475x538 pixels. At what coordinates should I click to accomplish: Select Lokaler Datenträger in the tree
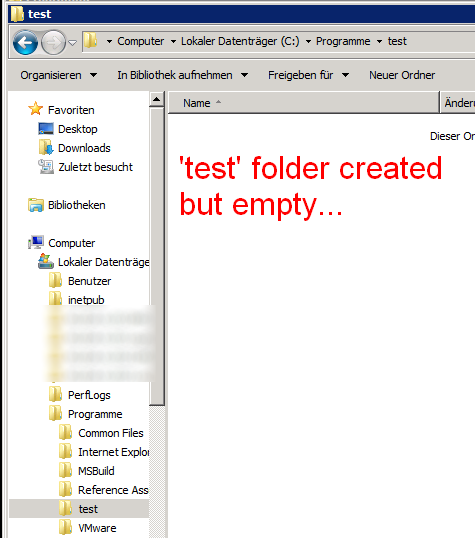[103, 262]
